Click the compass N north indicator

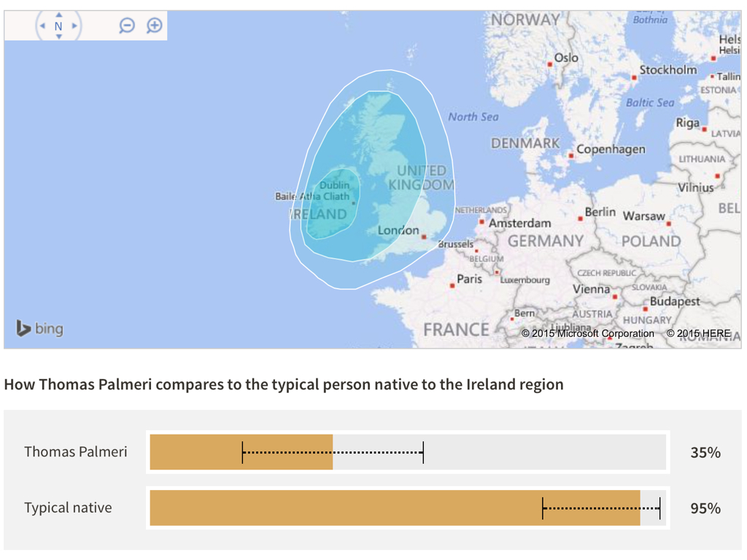click(58, 26)
